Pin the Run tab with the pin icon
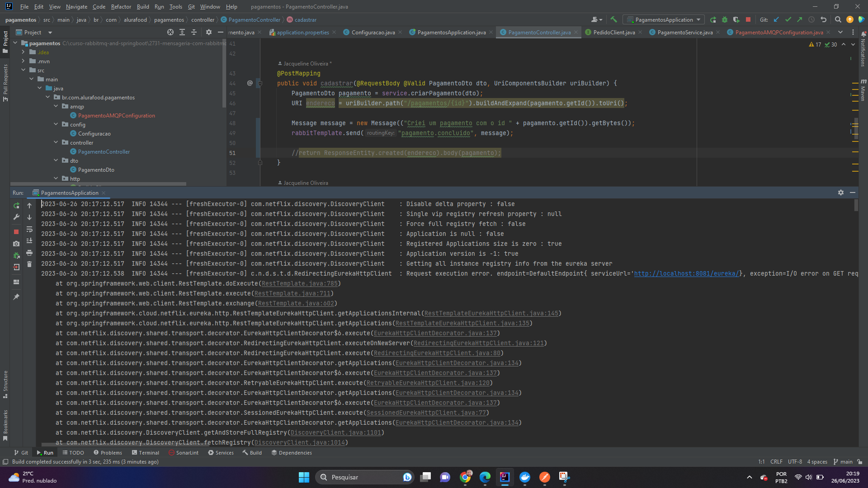 (16, 297)
